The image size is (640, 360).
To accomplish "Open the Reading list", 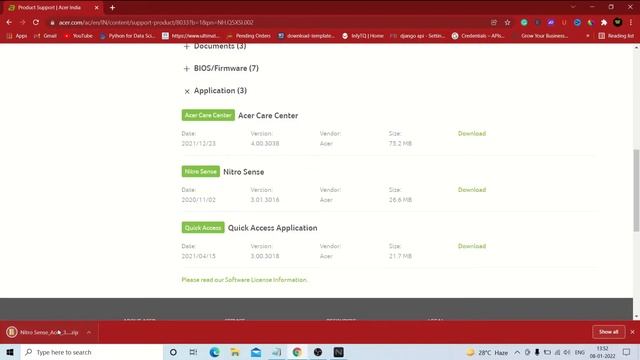I will pyautogui.click(x=616, y=36).
